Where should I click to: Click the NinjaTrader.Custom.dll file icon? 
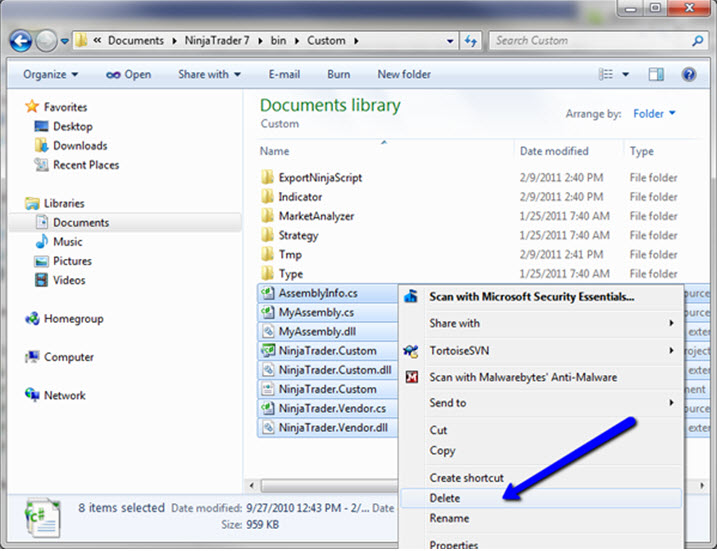point(267,370)
